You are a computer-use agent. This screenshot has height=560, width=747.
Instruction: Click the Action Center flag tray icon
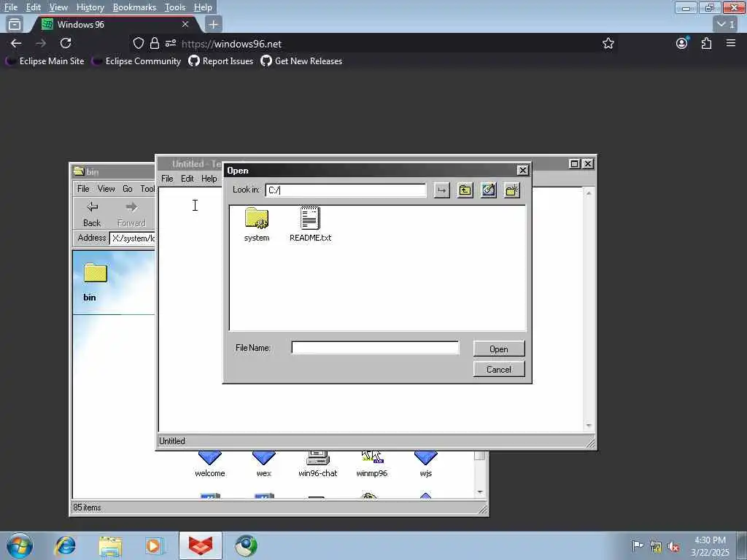638,546
